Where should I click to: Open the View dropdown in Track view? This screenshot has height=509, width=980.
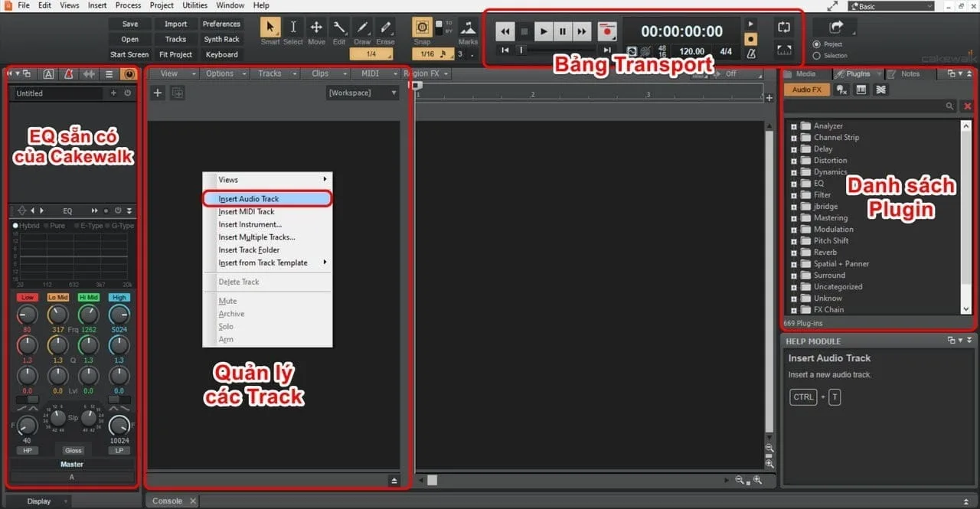[x=174, y=73]
